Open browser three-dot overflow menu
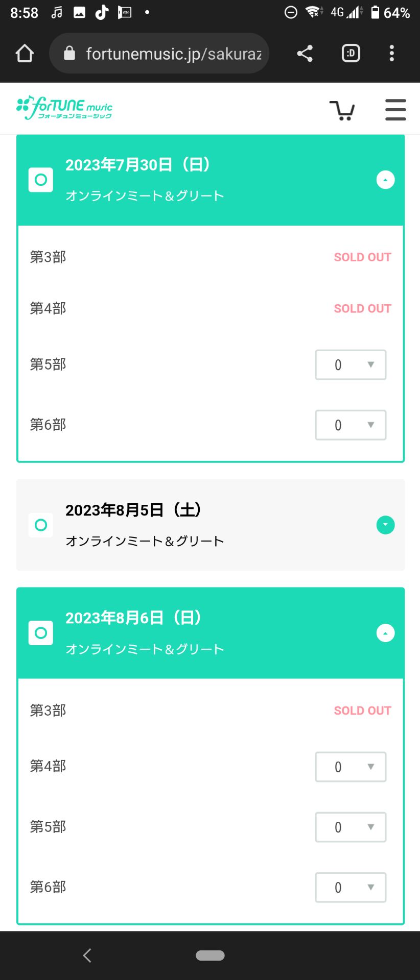 [392, 54]
